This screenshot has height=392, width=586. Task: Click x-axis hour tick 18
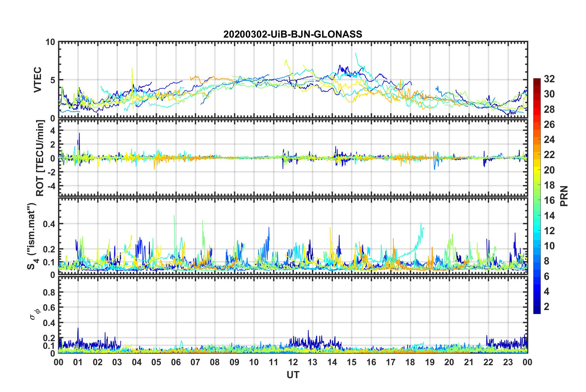tap(410, 362)
